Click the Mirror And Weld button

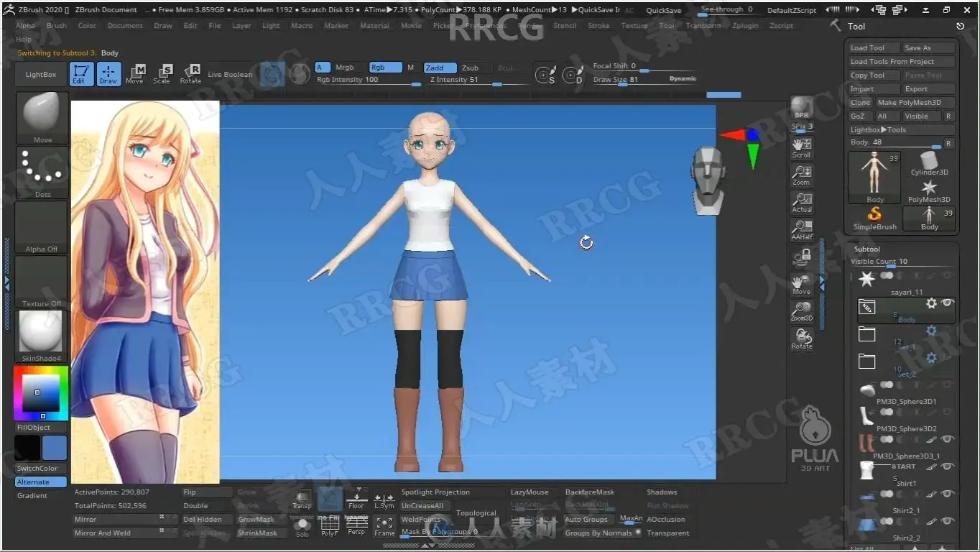[x=126, y=533]
